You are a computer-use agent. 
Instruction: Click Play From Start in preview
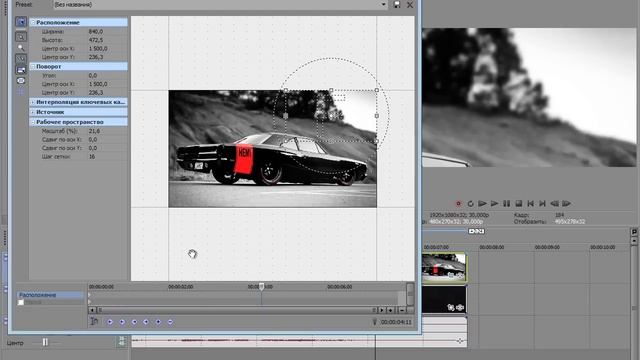point(482,203)
